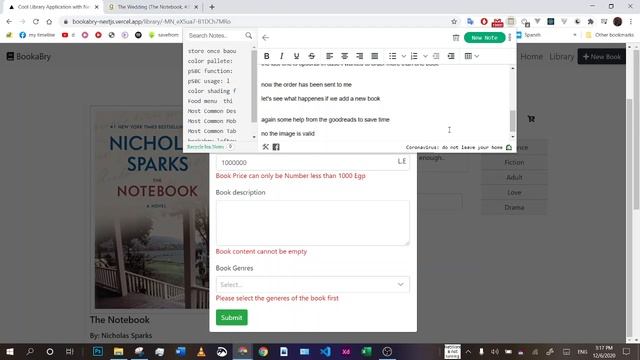Open the Chrome extensions puzzle icon

tap(590, 21)
